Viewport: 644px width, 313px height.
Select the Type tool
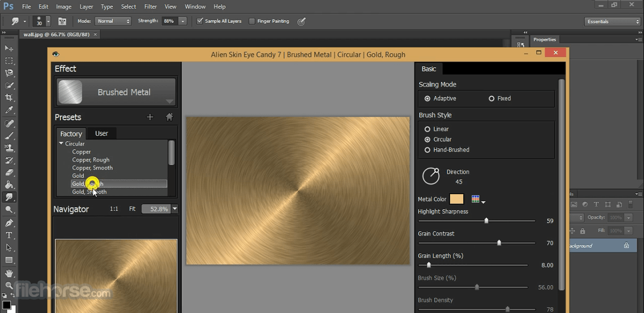coord(9,235)
